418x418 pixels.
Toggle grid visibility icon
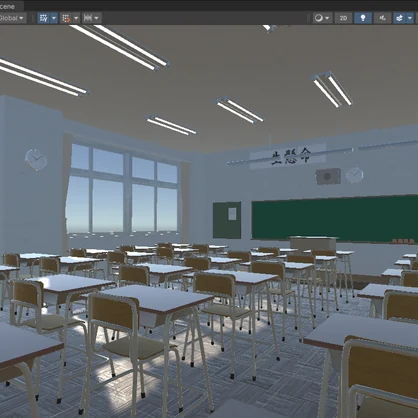click(44, 18)
